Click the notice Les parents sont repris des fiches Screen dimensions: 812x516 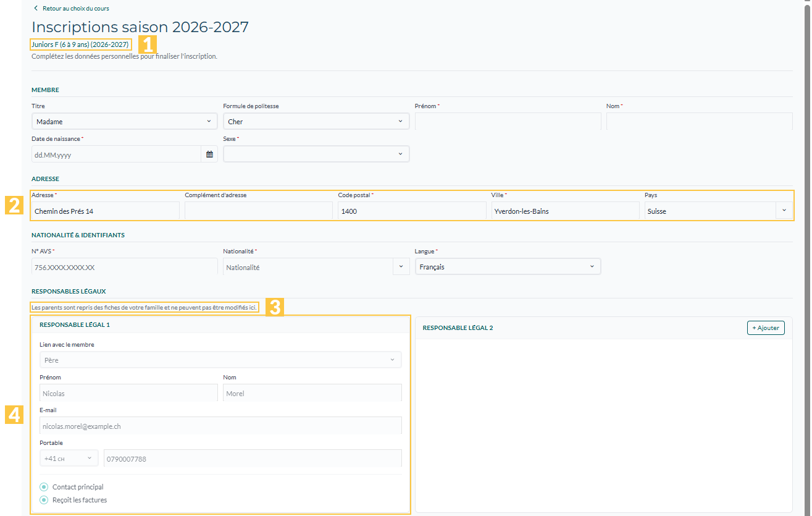144,307
